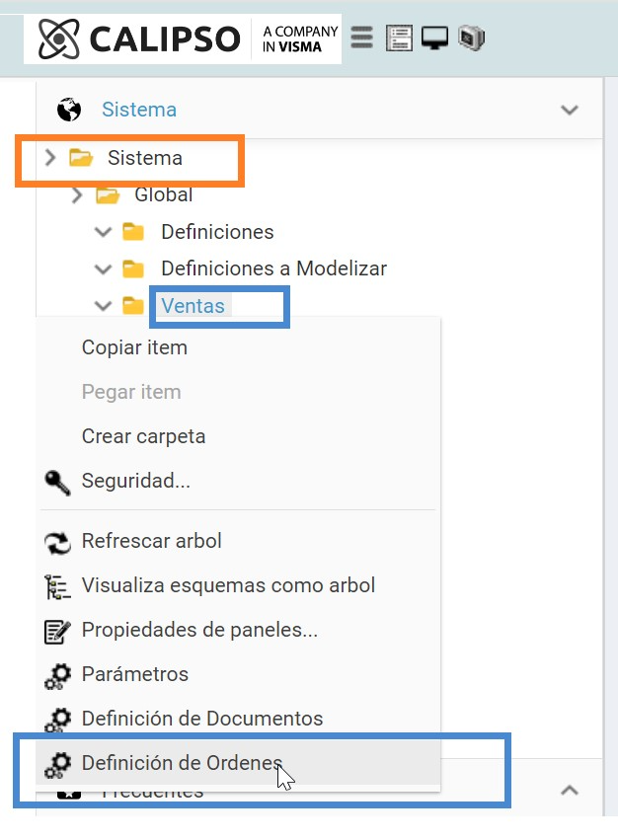Open the list view icon in toolbar
Image resolution: width=618 pixels, height=840 pixels.
click(x=399, y=38)
